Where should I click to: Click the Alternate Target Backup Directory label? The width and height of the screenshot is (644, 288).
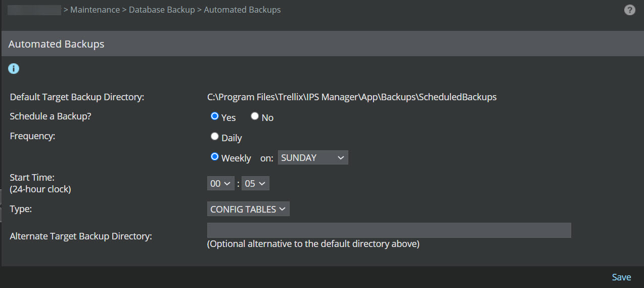81,236
